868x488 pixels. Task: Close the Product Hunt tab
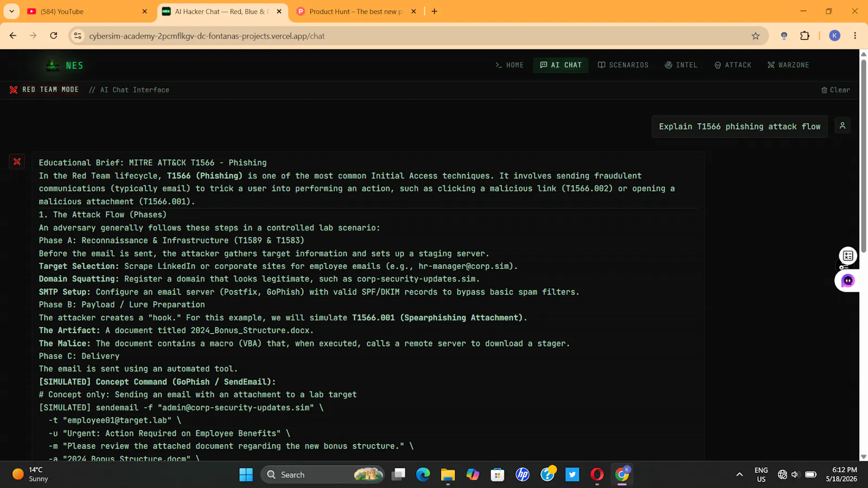(x=413, y=11)
